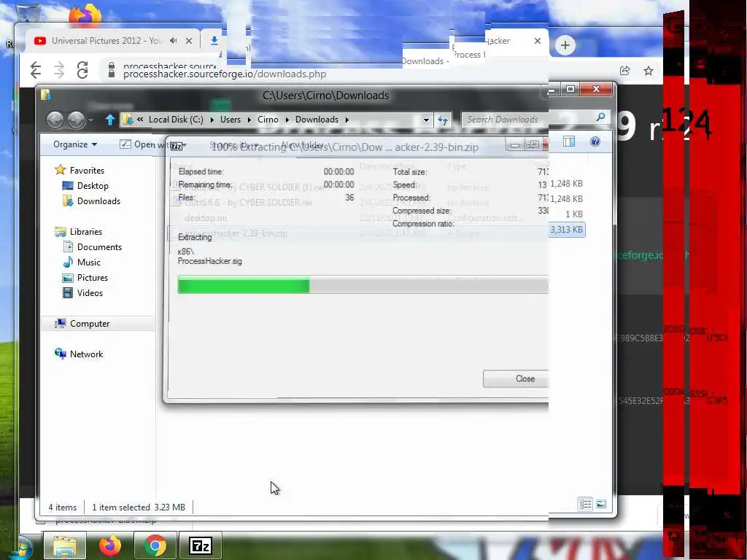Click the Search Downloads input field

coord(529,120)
